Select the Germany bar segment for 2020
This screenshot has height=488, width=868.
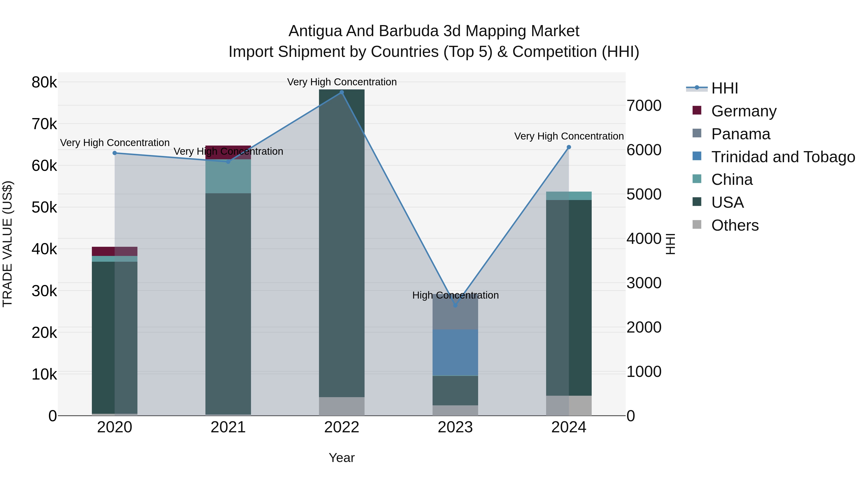click(x=115, y=251)
